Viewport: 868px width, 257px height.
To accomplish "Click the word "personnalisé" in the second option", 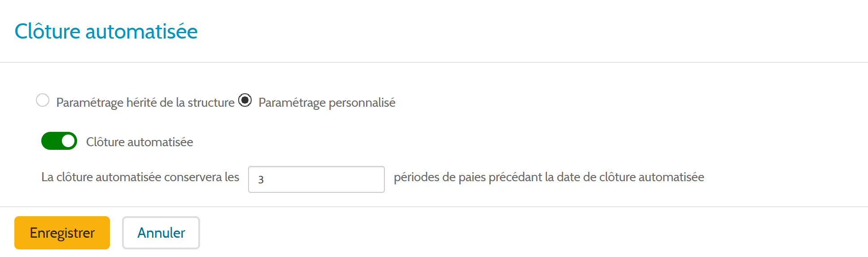I will (362, 103).
